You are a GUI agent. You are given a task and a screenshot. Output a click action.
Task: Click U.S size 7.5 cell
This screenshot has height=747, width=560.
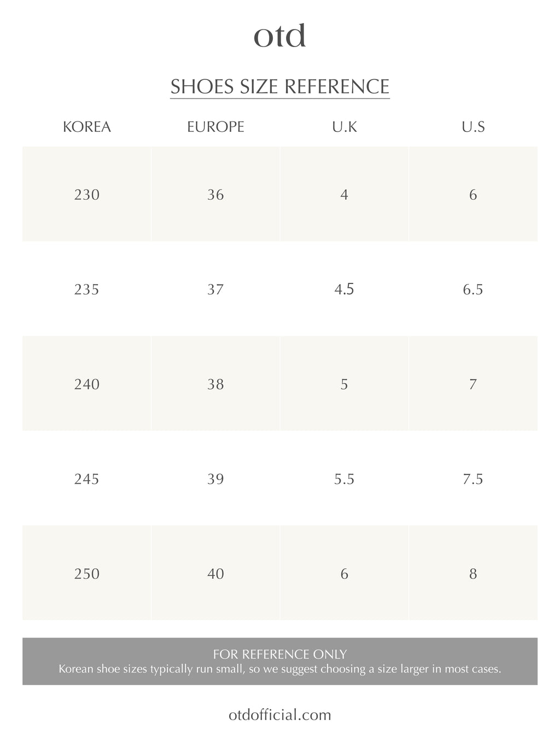473,479
